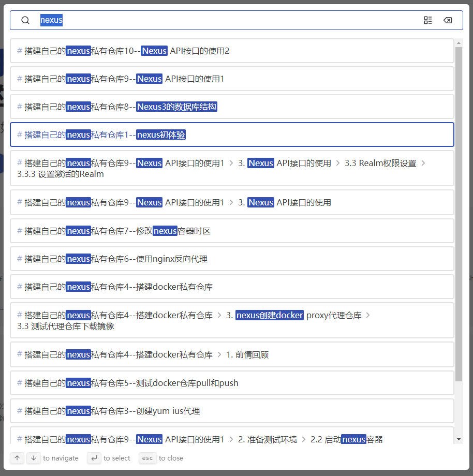Click inside the search input field
473x476 pixels.
(x=155, y=20)
